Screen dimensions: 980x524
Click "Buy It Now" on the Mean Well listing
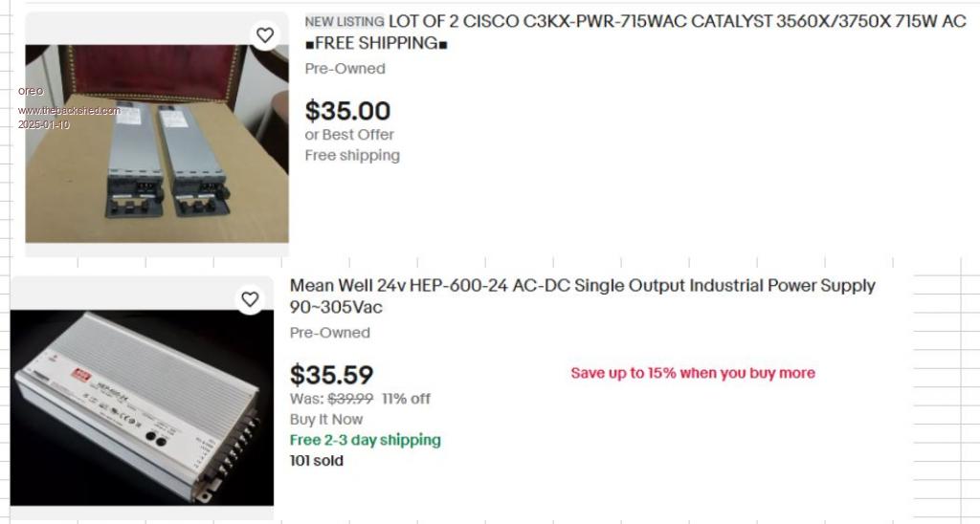tap(326, 419)
